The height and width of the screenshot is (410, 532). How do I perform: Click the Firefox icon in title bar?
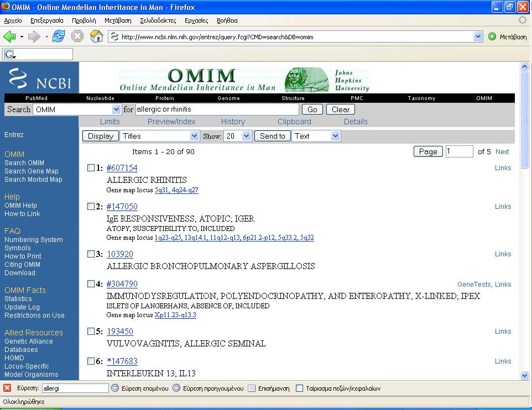pyautogui.click(x=6, y=7)
